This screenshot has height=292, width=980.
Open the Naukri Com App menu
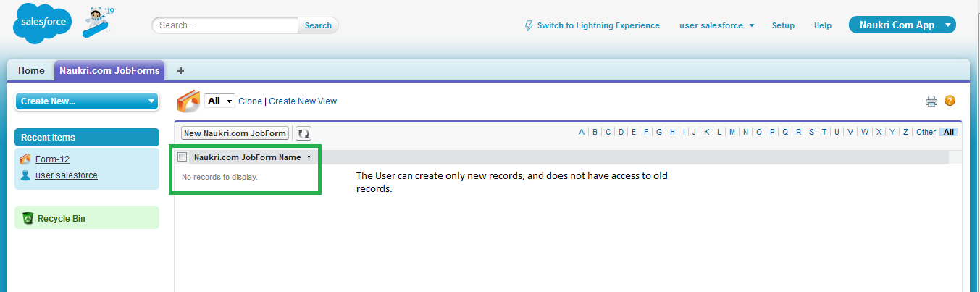[x=902, y=25]
